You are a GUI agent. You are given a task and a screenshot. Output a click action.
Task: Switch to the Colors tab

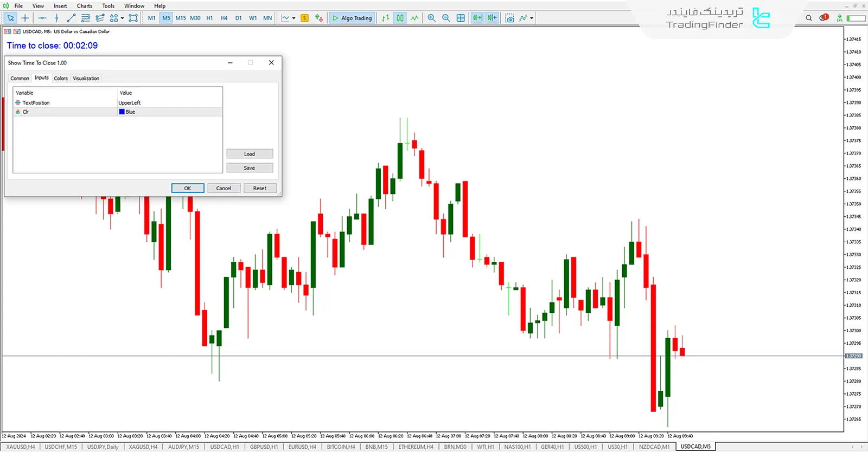[x=61, y=79]
